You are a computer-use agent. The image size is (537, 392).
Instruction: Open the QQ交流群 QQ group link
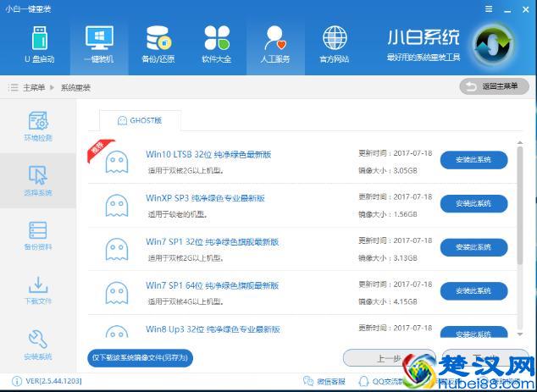point(381,381)
